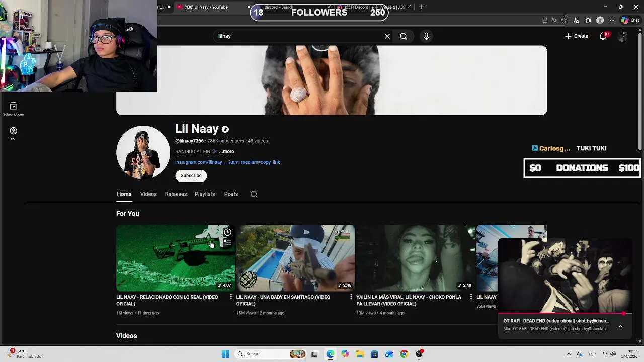The height and width of the screenshot is (362, 644).
Task: Open options menu for Relacionado video
Action: (231, 297)
